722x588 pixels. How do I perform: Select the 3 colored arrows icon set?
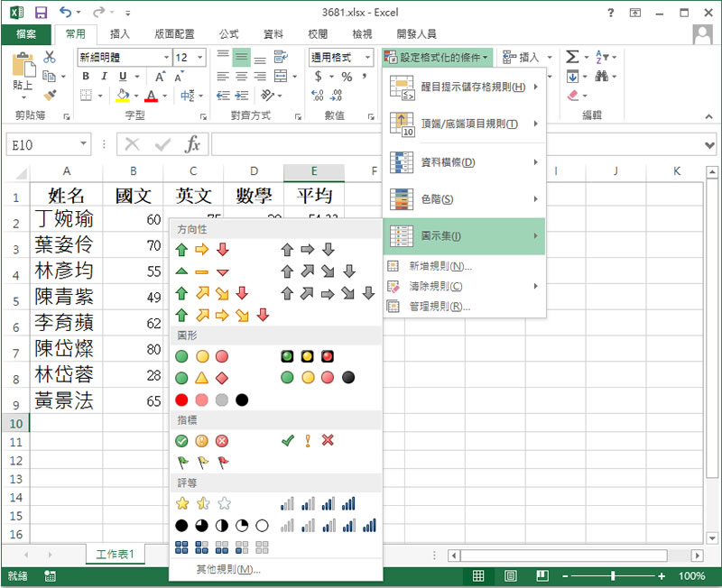point(202,250)
